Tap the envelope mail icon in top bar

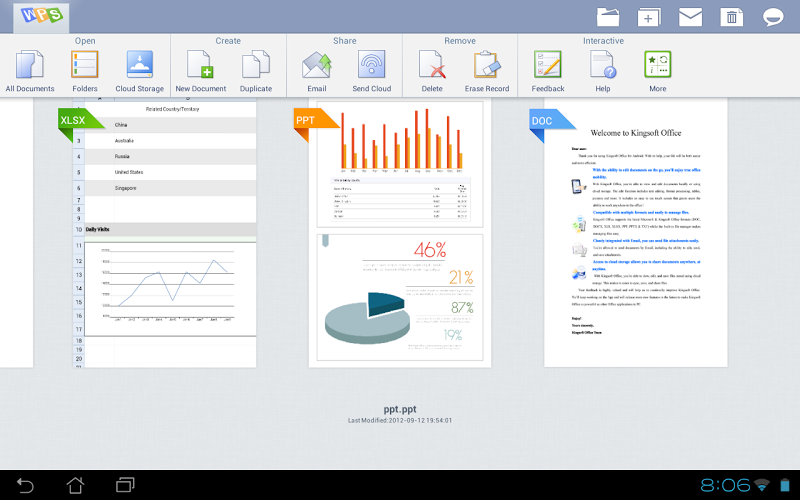point(690,17)
